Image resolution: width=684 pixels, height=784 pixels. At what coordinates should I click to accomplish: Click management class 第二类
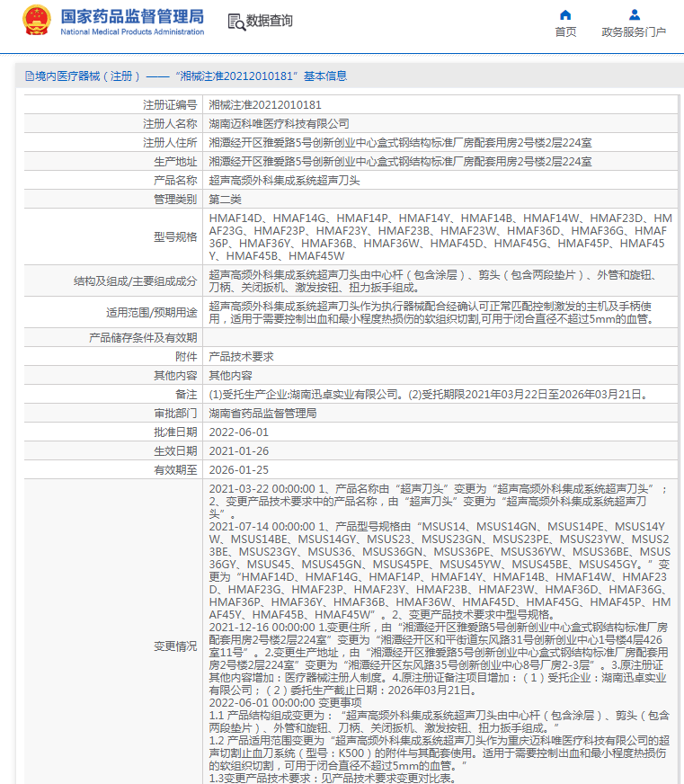point(225,200)
